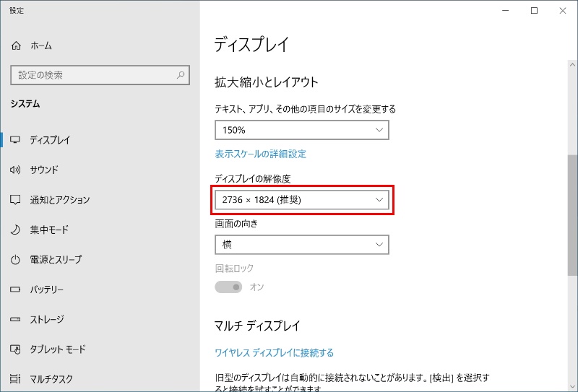The height and width of the screenshot is (392, 578).
Task: Open the 150% scale dropdown
Action: 302,130
